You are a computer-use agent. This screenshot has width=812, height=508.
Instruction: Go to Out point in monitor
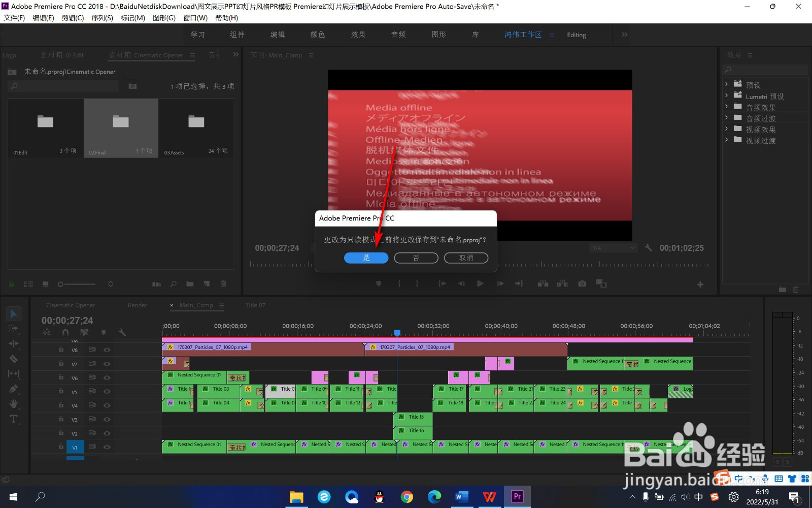click(x=519, y=283)
